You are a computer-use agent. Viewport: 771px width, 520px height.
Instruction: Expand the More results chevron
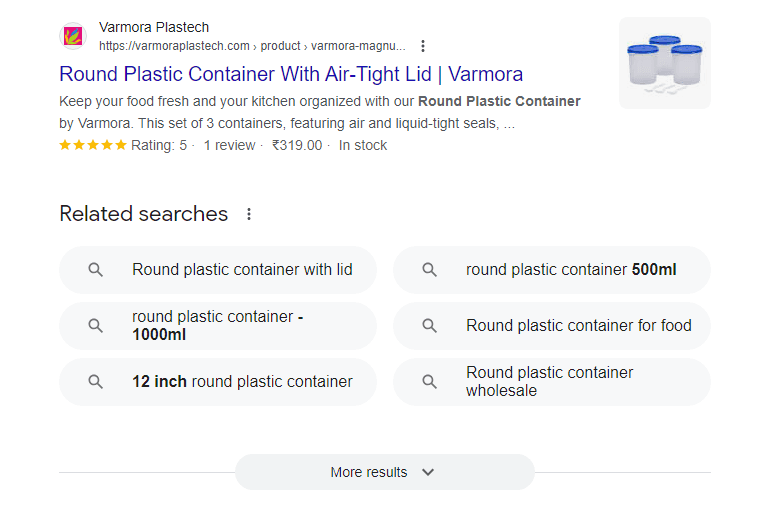pos(428,472)
